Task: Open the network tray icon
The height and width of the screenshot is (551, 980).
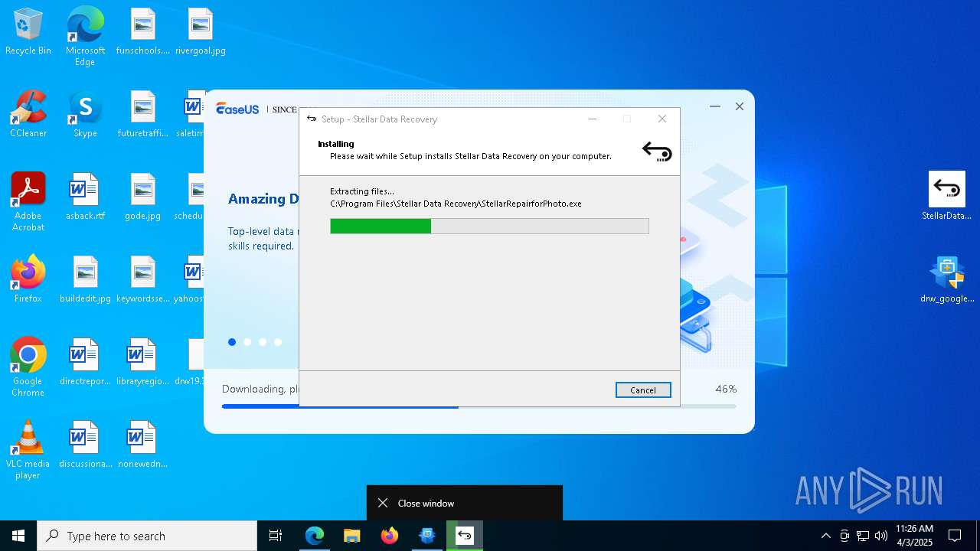Action: coord(863,536)
